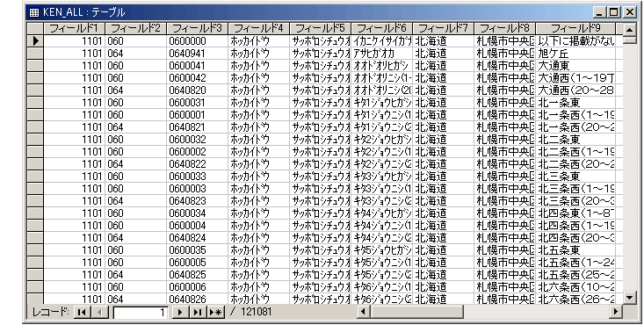Select the フィールド9 column header
The image size is (644, 325).
(575, 28)
